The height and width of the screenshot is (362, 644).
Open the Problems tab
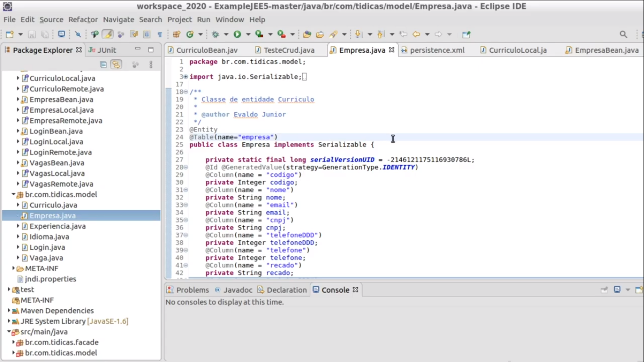[x=188, y=290]
